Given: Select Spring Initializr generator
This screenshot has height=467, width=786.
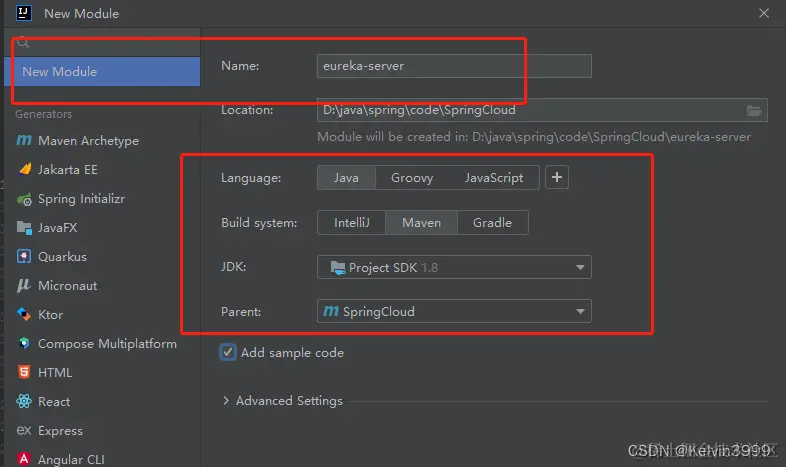Looking at the screenshot, I should [x=102, y=199].
